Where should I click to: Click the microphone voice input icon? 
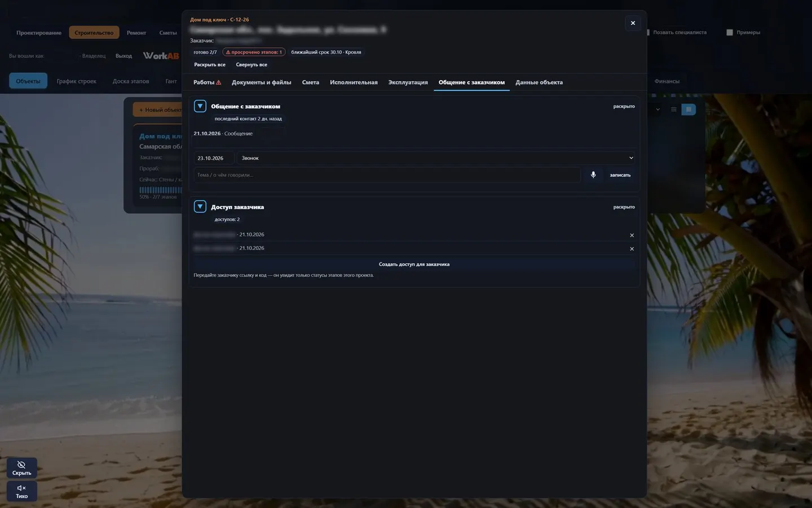593,175
